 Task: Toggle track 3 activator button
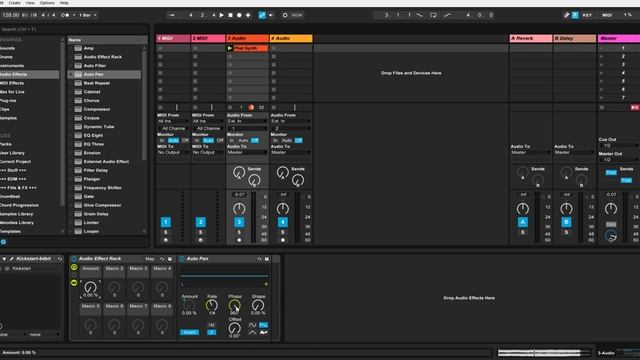coord(239,222)
